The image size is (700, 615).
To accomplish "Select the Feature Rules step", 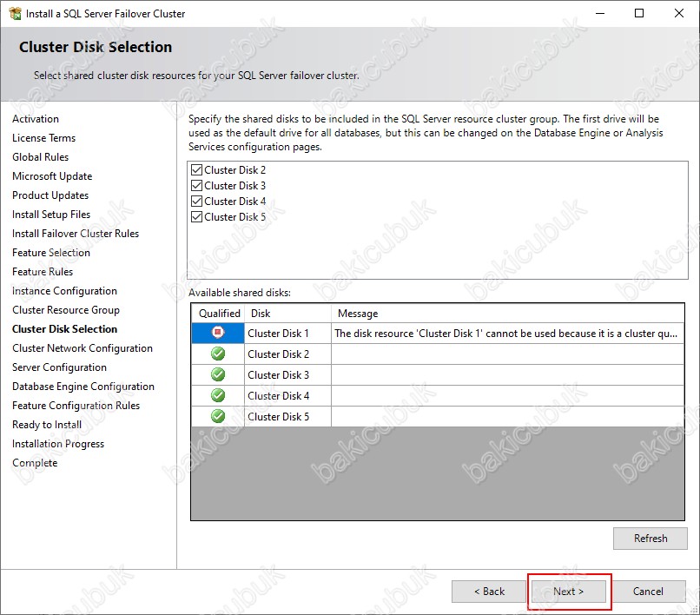I will (x=43, y=272).
